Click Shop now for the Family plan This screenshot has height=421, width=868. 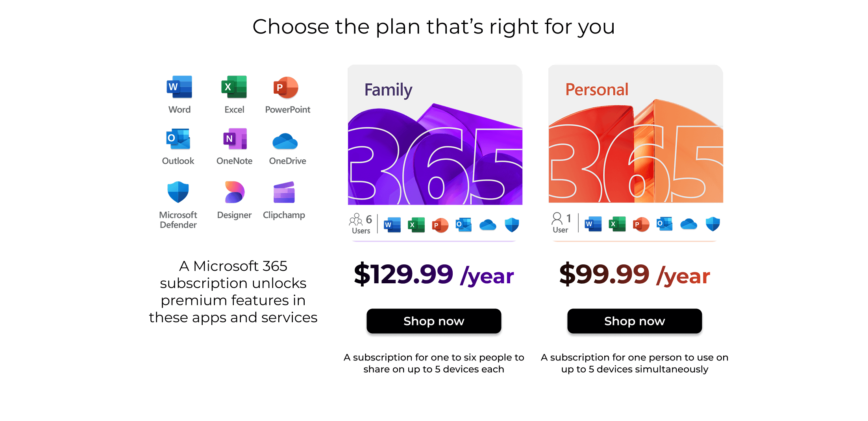pos(433,321)
